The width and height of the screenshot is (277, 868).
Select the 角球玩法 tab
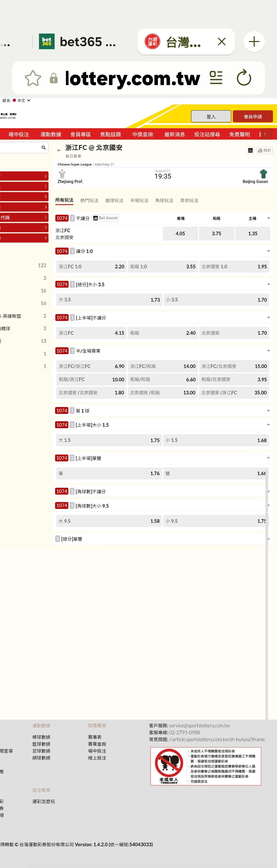tap(164, 200)
